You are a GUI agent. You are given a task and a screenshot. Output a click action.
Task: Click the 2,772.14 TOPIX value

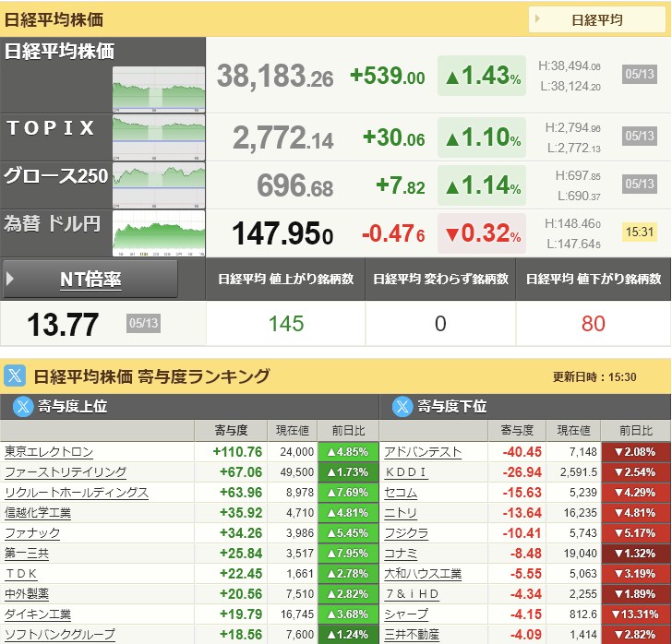tap(282, 138)
